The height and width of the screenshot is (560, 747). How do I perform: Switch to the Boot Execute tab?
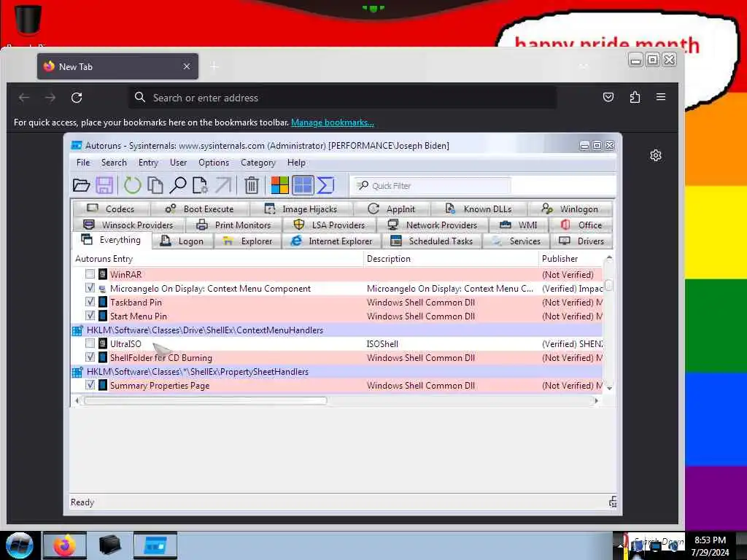[200, 209]
